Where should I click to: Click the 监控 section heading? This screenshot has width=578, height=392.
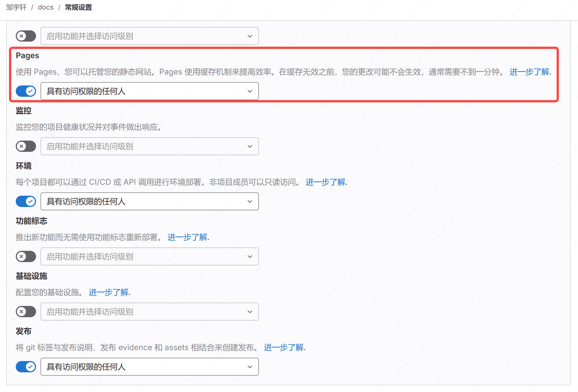(23, 111)
